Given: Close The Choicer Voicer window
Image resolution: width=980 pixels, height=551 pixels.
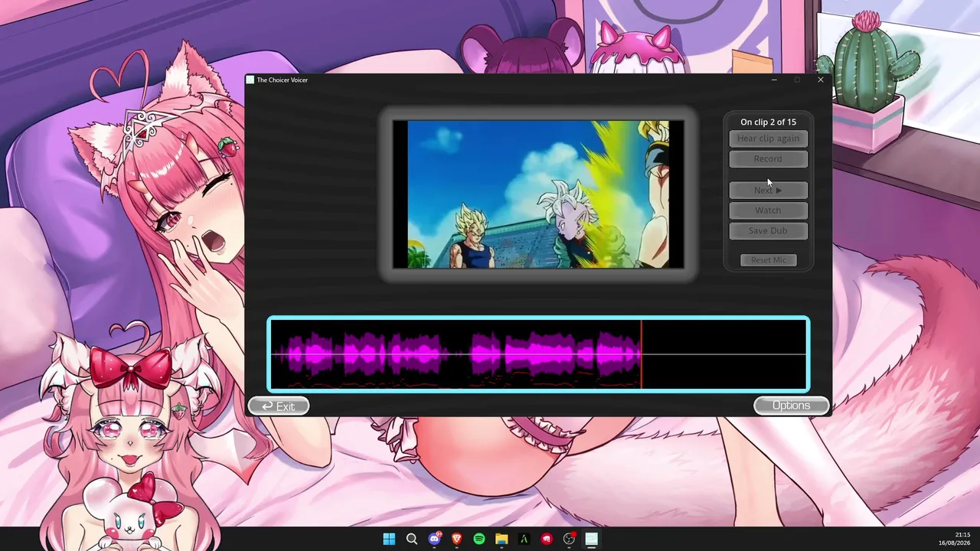Looking at the screenshot, I should [820, 80].
